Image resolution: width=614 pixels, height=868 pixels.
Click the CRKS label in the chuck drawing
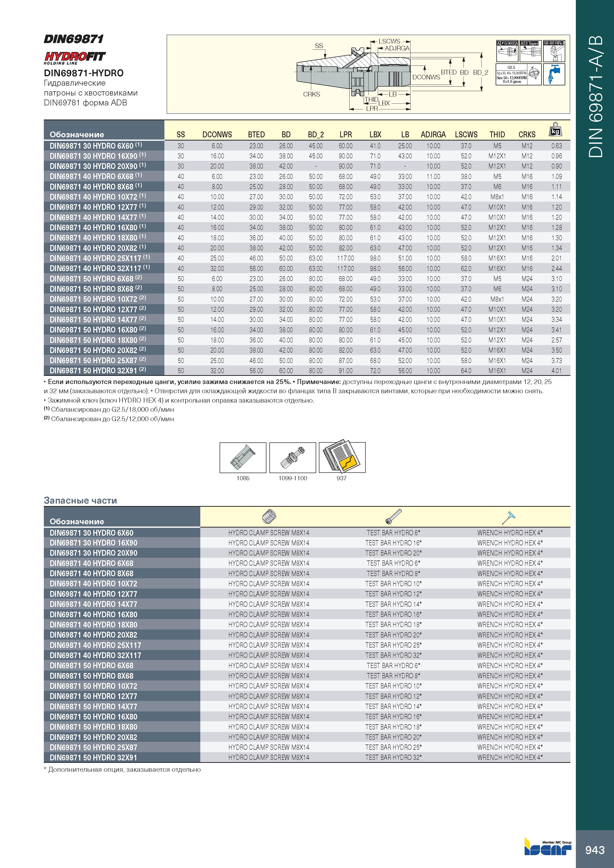311,94
